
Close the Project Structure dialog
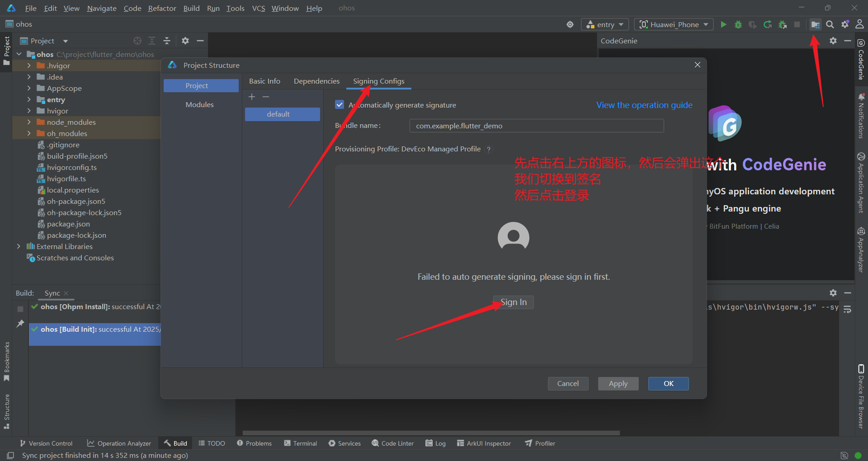[698, 65]
